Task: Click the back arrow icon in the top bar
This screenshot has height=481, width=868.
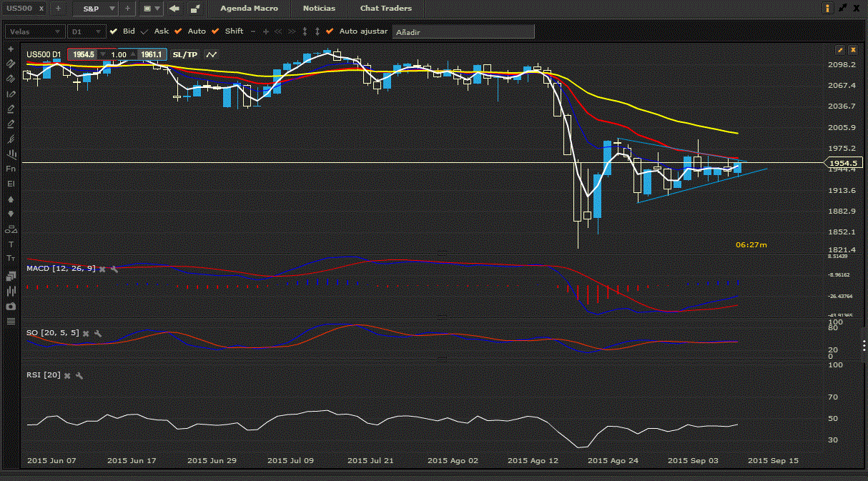Action: [174, 9]
